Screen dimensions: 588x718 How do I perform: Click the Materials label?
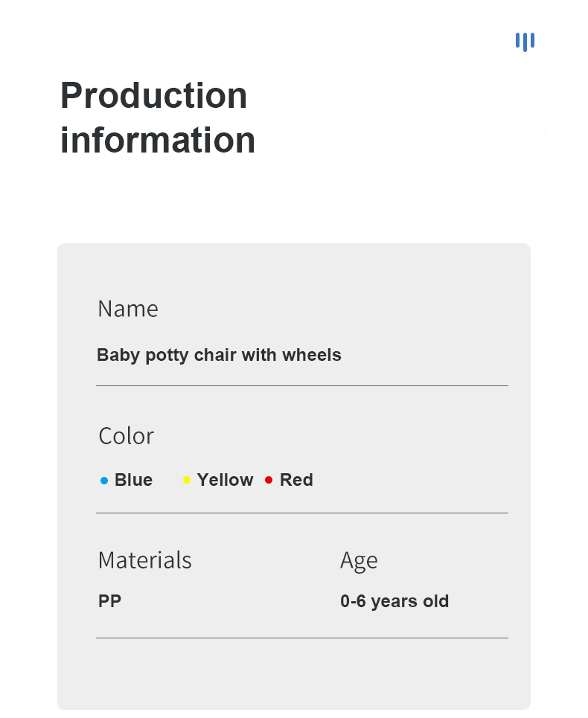pyautogui.click(x=144, y=560)
